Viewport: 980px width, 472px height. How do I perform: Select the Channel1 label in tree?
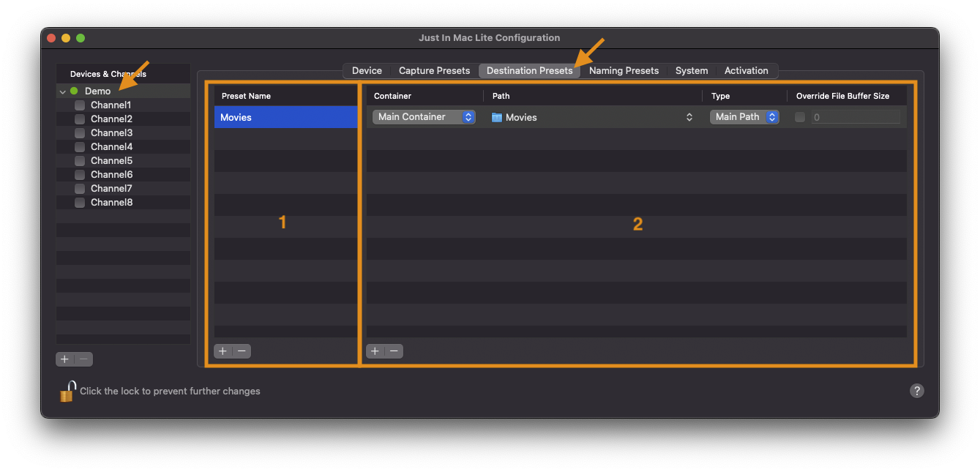coord(111,105)
